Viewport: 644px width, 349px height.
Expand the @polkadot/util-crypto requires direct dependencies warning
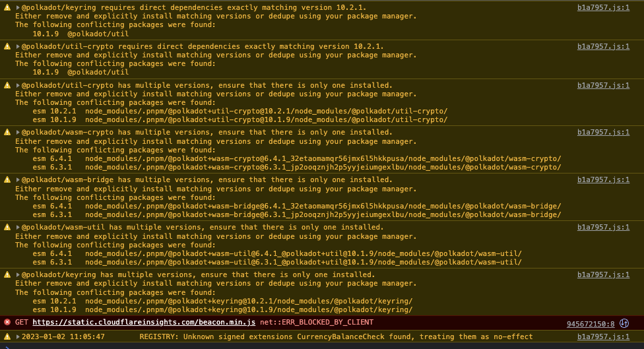click(x=18, y=46)
